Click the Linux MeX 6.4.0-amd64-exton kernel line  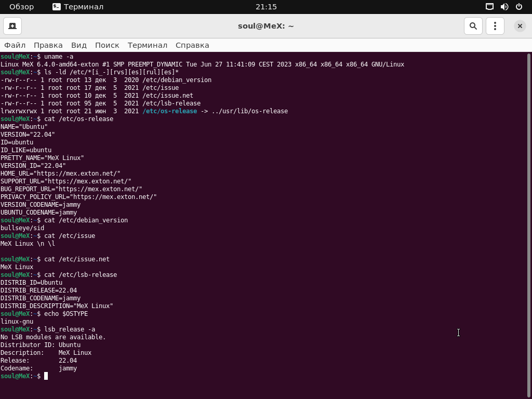pyautogui.click(x=202, y=64)
